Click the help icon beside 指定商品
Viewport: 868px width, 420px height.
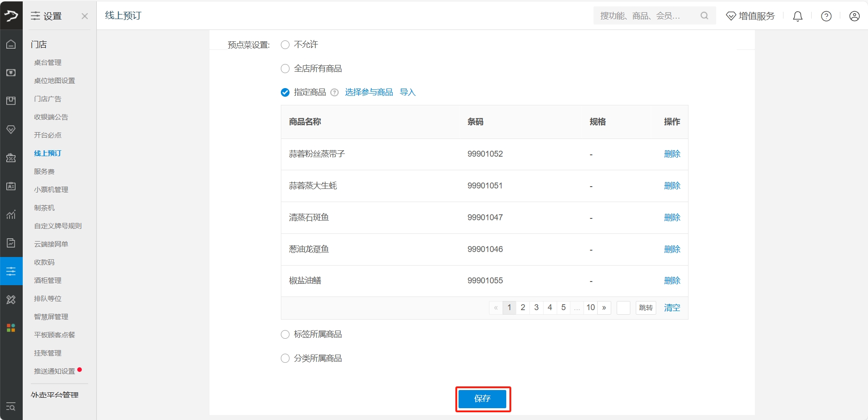click(334, 93)
